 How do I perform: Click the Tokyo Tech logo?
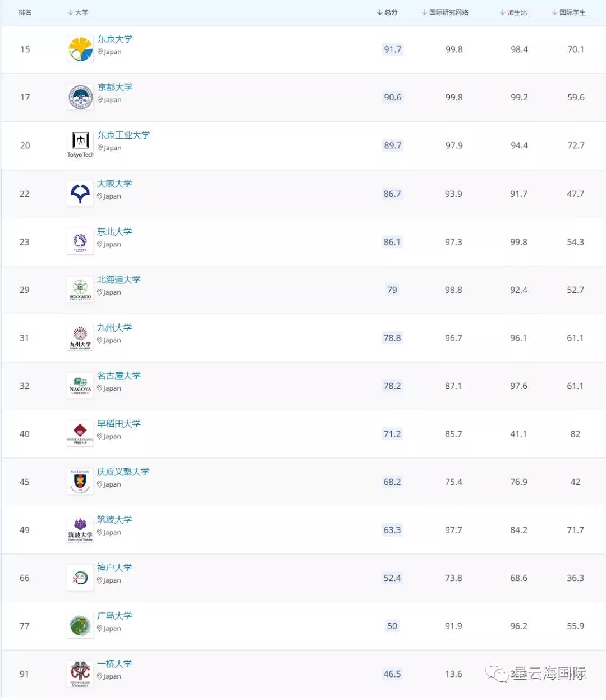coord(80,145)
